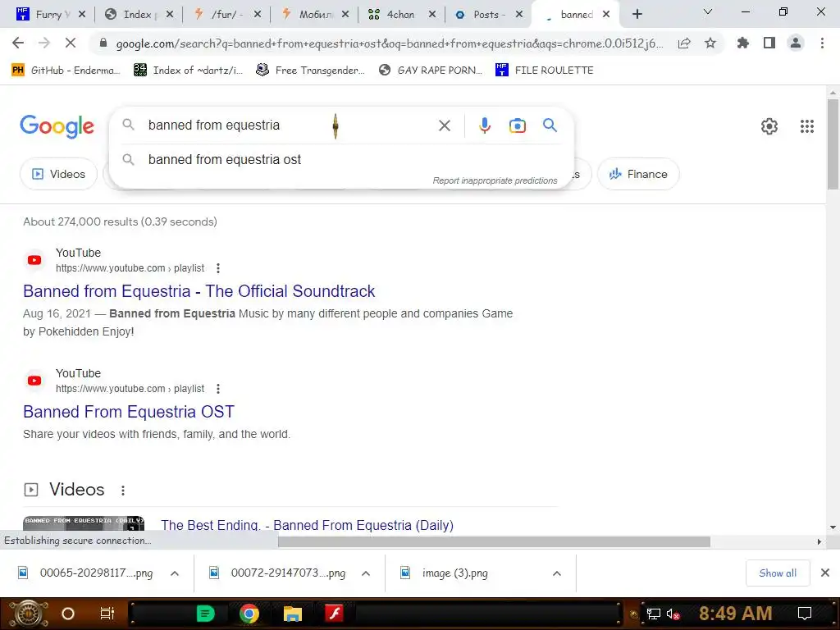
Task: Open Chrome from the taskbar
Action: coord(249,614)
